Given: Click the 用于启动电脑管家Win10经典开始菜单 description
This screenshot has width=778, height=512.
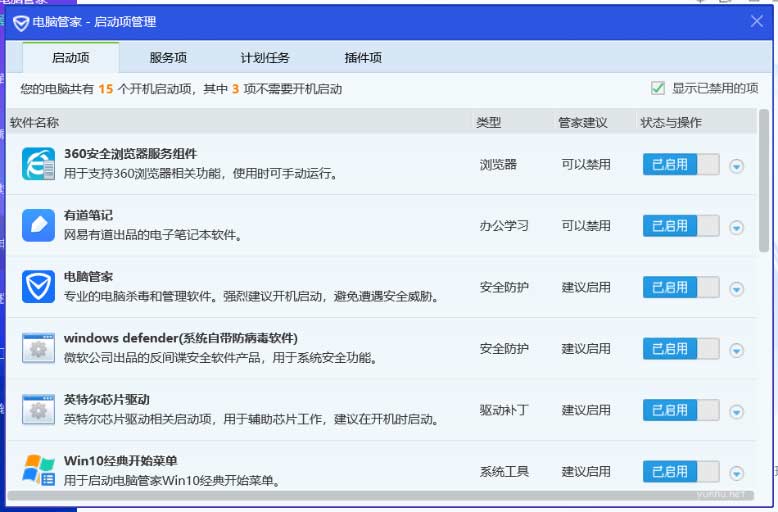Looking at the screenshot, I should tap(172, 480).
